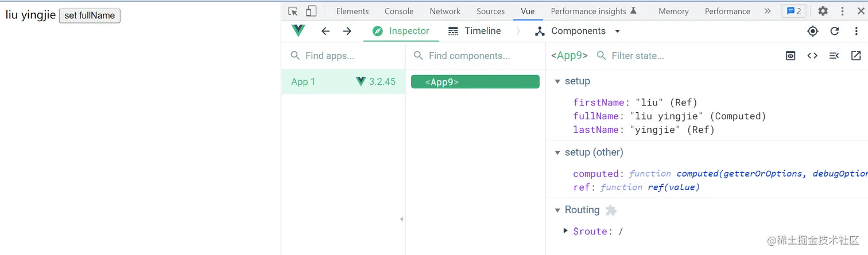Open the DevTools three-dot menu
The width and height of the screenshot is (868, 255).
[x=843, y=11]
